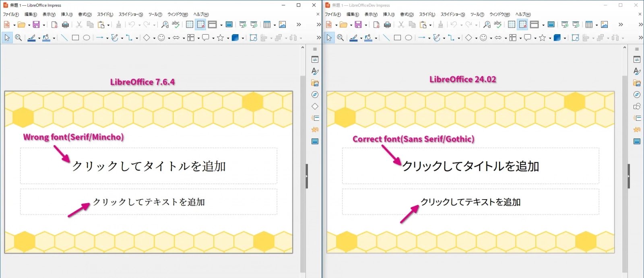Open Master Slides deck in right sidebar
Viewport: 644px width, 278px height.
[637, 141]
